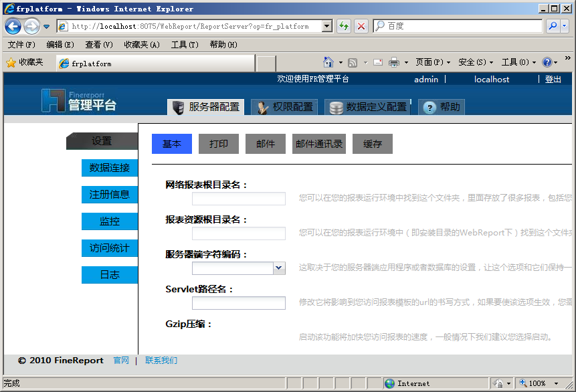Open the search provider dropdown arrow

tap(565, 26)
